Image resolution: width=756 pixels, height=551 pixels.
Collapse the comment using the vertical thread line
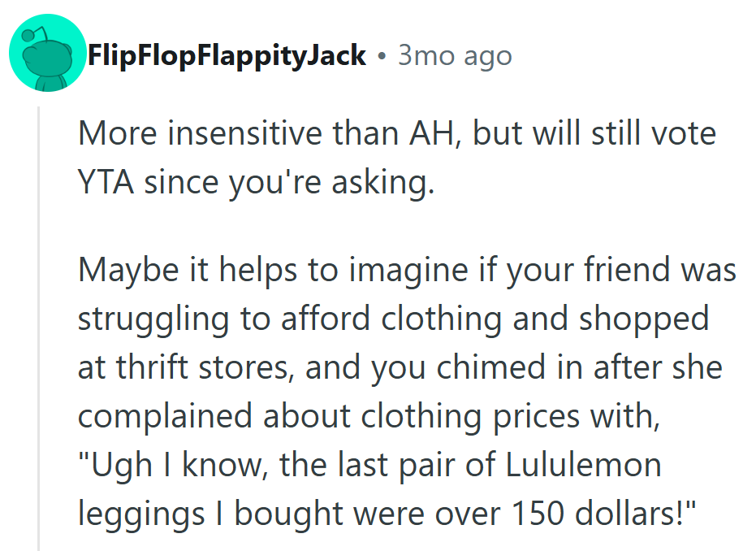coord(38,325)
